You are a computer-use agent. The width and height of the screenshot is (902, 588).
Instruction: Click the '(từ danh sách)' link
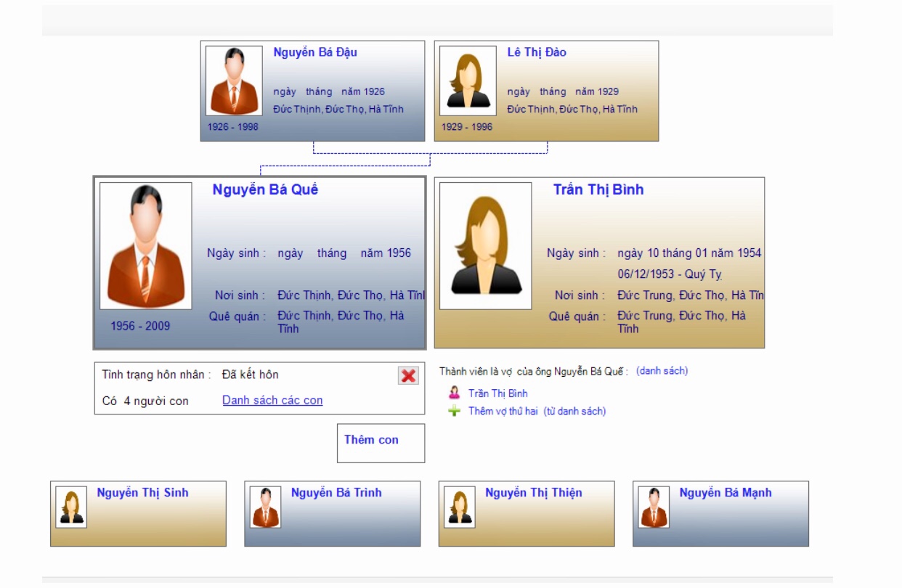pos(574,411)
